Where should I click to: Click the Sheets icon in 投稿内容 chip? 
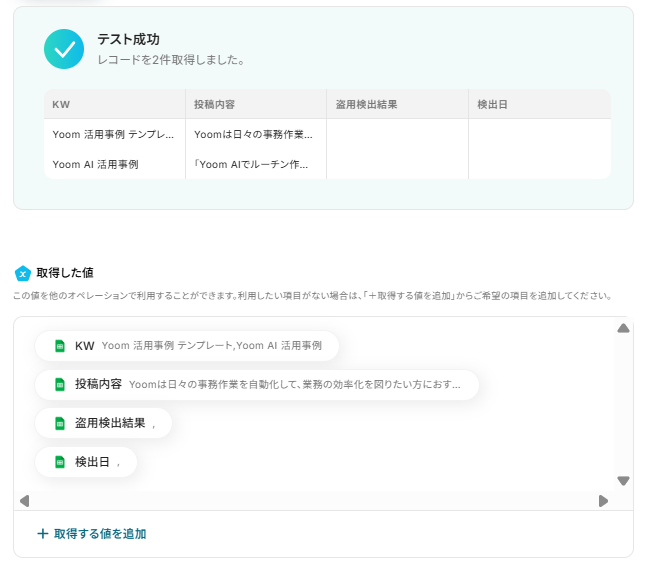[x=60, y=385]
